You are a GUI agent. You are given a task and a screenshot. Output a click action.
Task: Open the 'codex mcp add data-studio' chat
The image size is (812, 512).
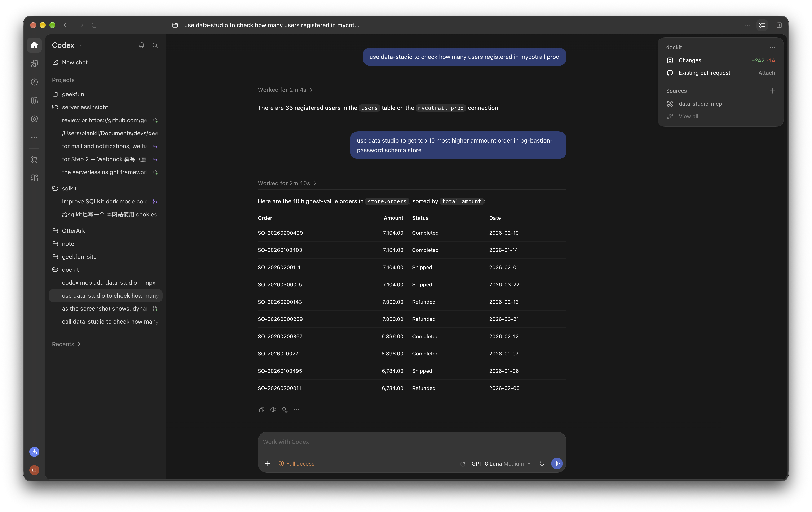[x=105, y=283]
